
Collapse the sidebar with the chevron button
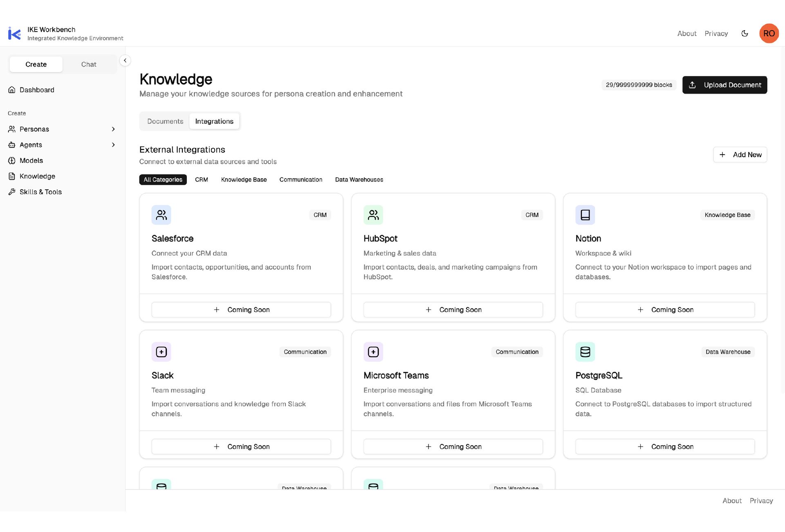pyautogui.click(x=125, y=61)
